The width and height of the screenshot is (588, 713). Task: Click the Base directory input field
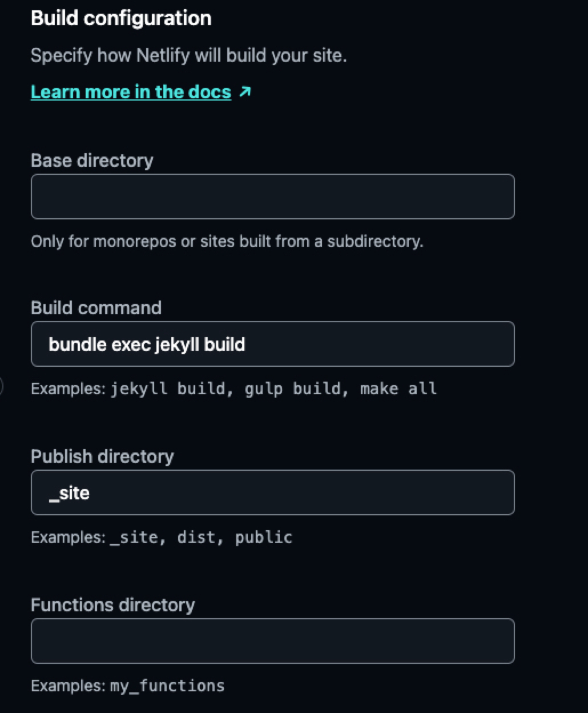point(272,196)
